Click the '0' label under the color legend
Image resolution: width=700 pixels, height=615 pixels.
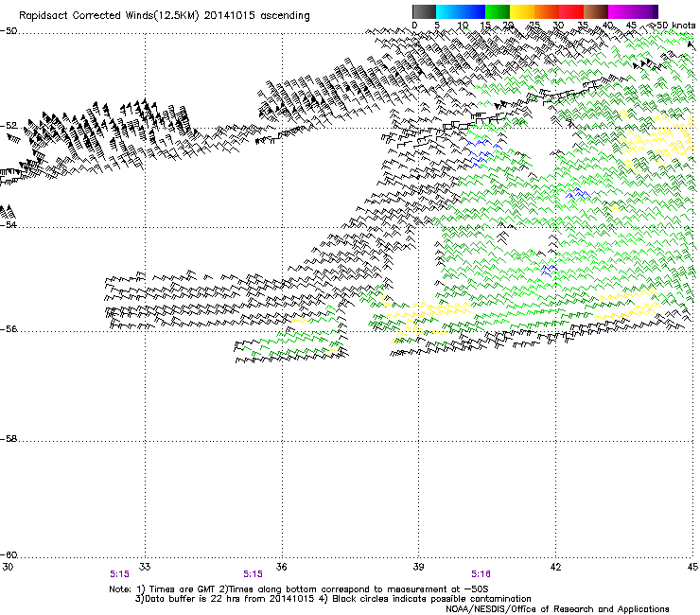point(414,26)
